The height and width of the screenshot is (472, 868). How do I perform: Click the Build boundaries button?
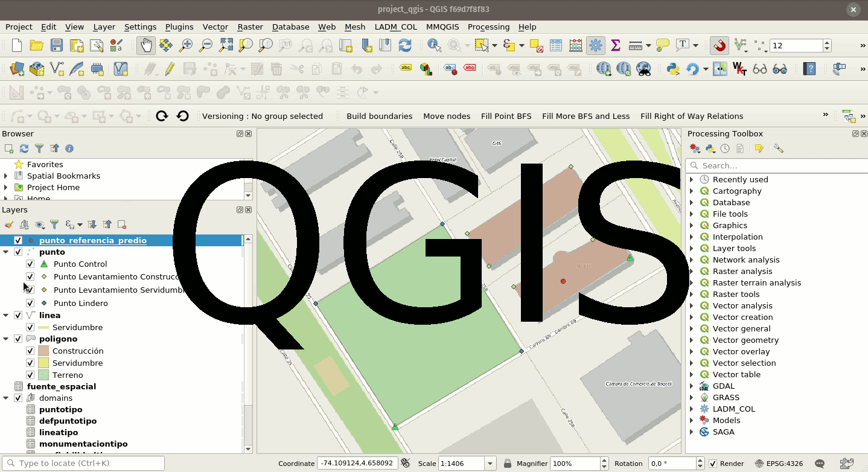point(380,116)
